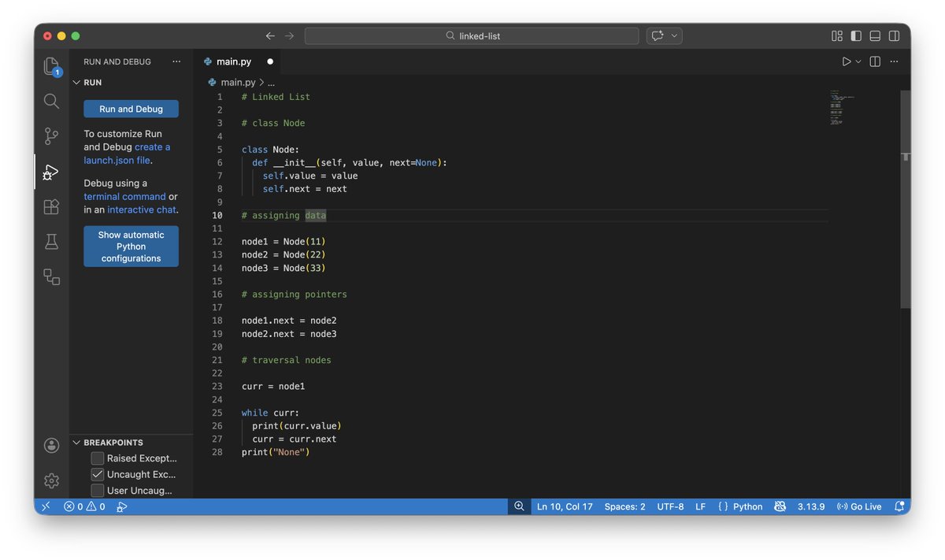The width and height of the screenshot is (945, 560).
Task: Select Python interpreter 3.13.9
Action: click(x=810, y=506)
